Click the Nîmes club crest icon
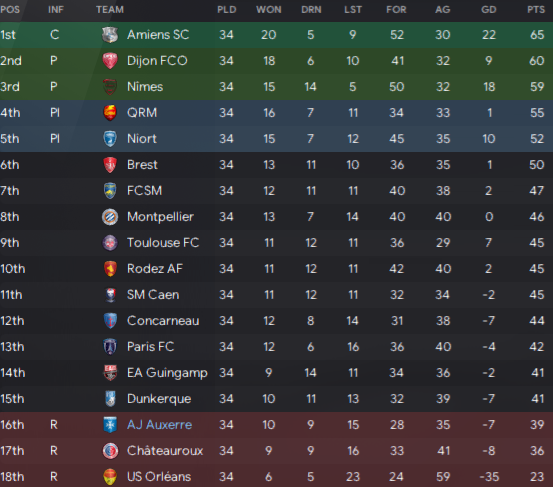 (x=110, y=87)
